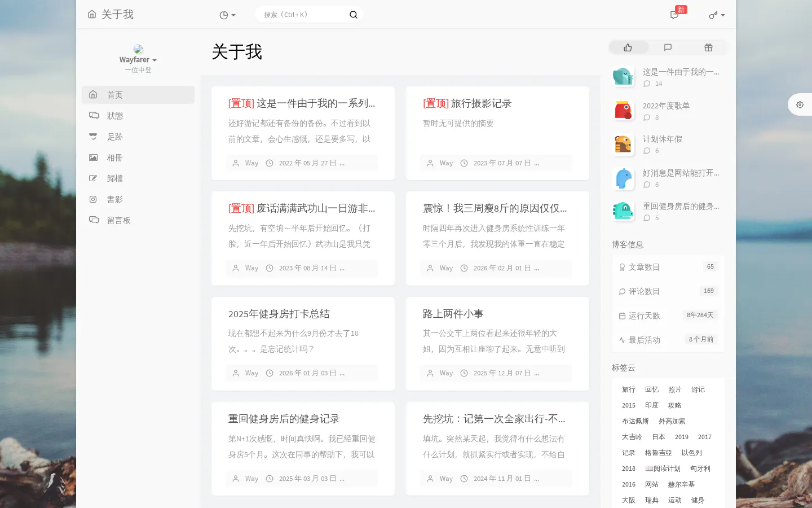Switch to the thumbs-up popular posts tab

628,47
